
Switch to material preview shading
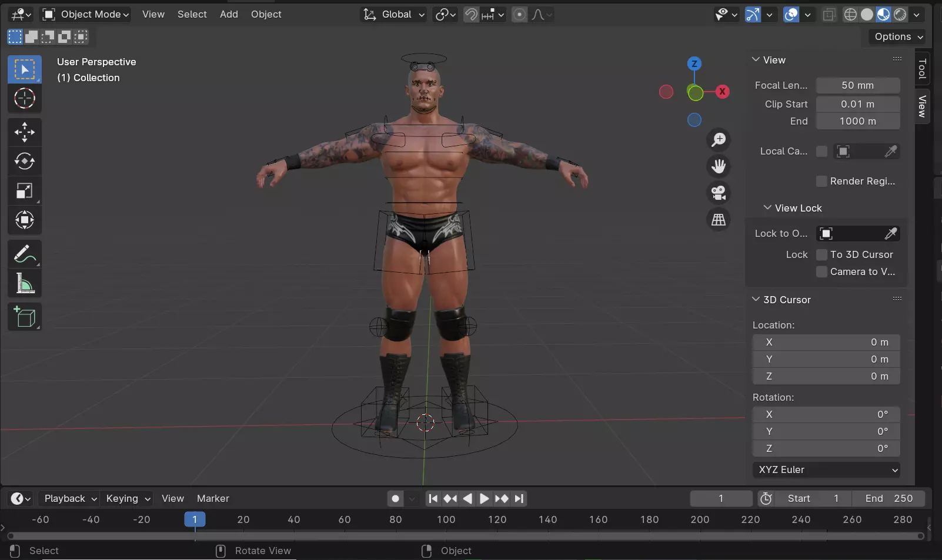[x=883, y=14]
